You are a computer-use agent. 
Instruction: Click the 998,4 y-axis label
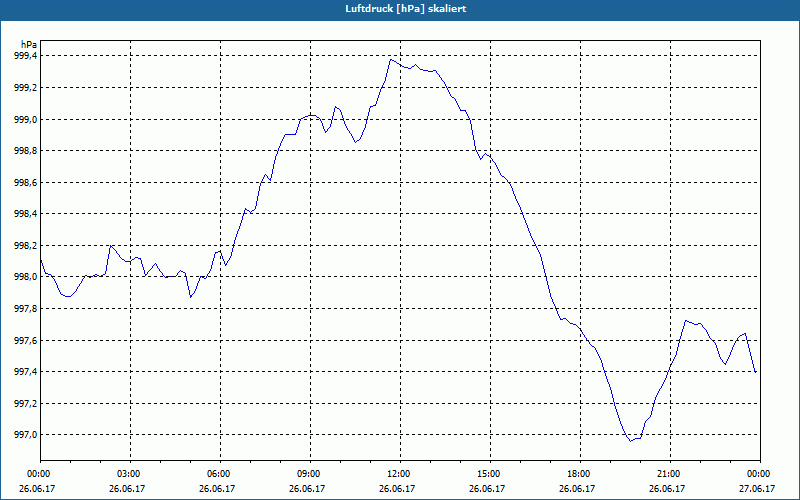(26, 214)
